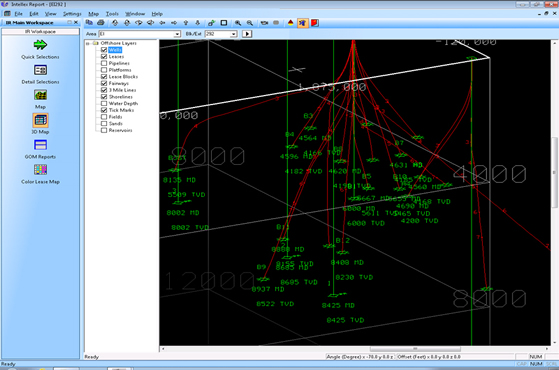Image resolution: width=559 pixels, height=370 pixels.
Task: Enable the Sands layer checkbox
Action: (104, 123)
